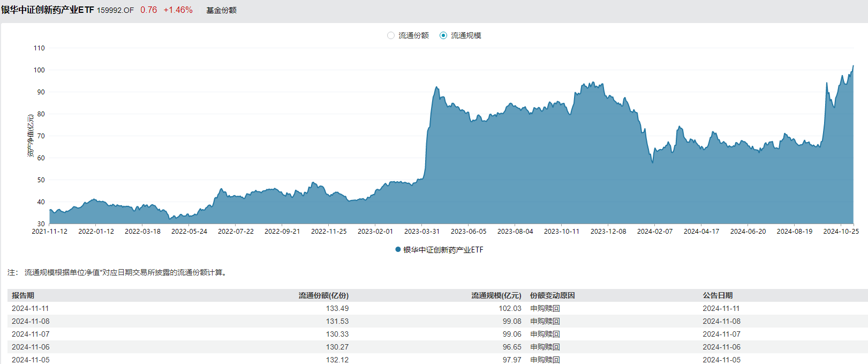
Task: Click the share value 130.27
Action: click(337, 347)
